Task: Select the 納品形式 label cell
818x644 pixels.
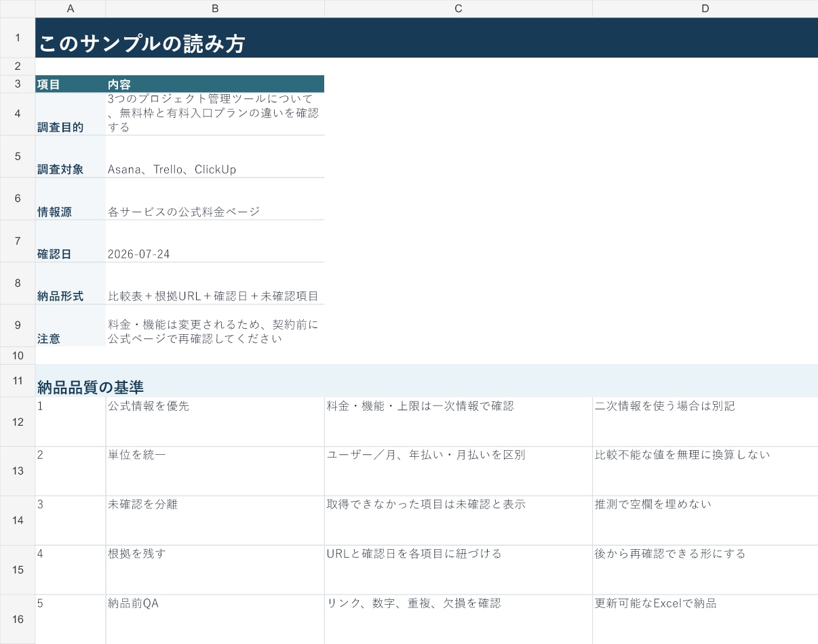Action: click(71, 283)
